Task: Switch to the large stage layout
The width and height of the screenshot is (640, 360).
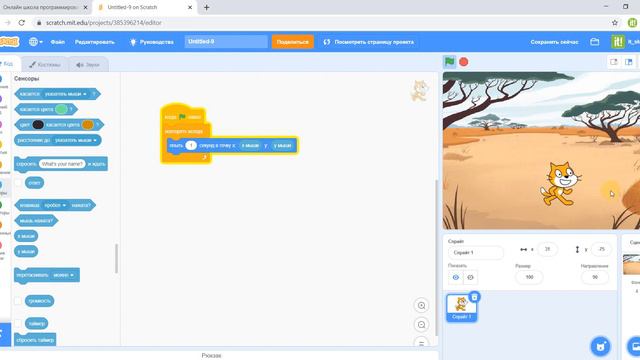Action: coord(629,62)
